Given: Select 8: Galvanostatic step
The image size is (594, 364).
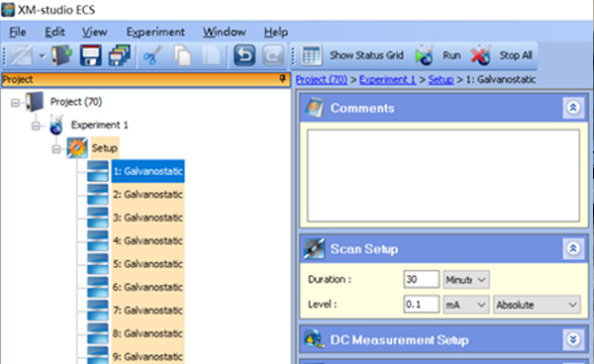Looking at the screenshot, I should (148, 333).
